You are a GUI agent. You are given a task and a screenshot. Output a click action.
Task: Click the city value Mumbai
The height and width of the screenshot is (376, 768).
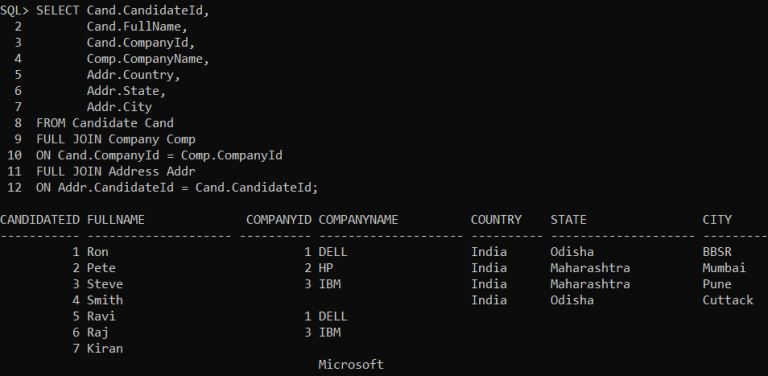tap(724, 268)
